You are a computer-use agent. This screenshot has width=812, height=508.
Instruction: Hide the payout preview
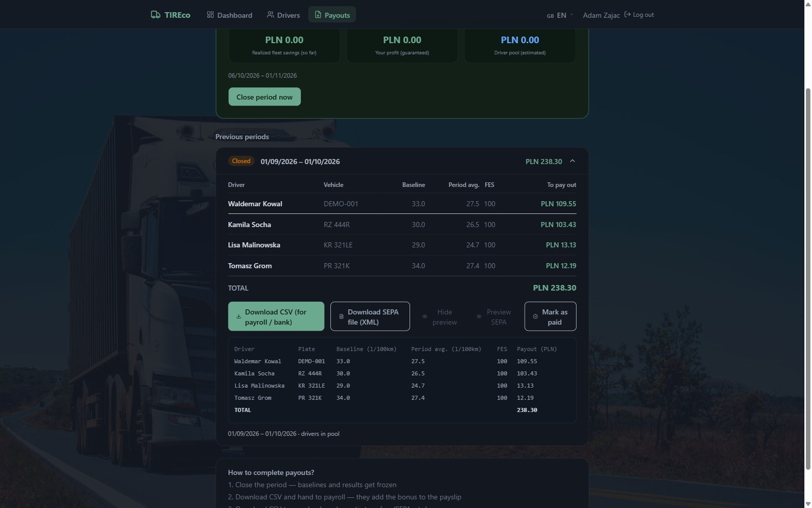(439, 316)
